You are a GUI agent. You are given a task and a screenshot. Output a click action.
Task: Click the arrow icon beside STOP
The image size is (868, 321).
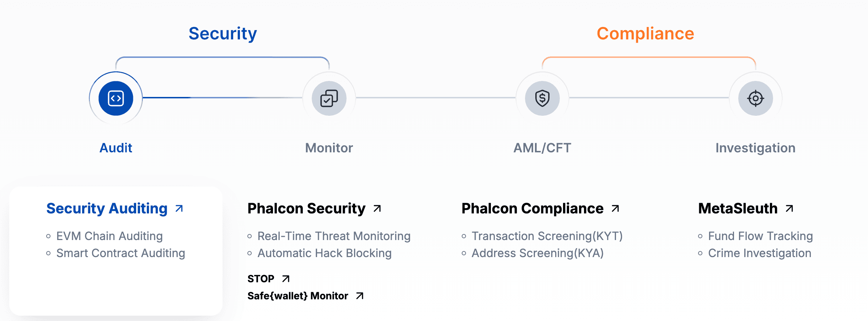[286, 279]
